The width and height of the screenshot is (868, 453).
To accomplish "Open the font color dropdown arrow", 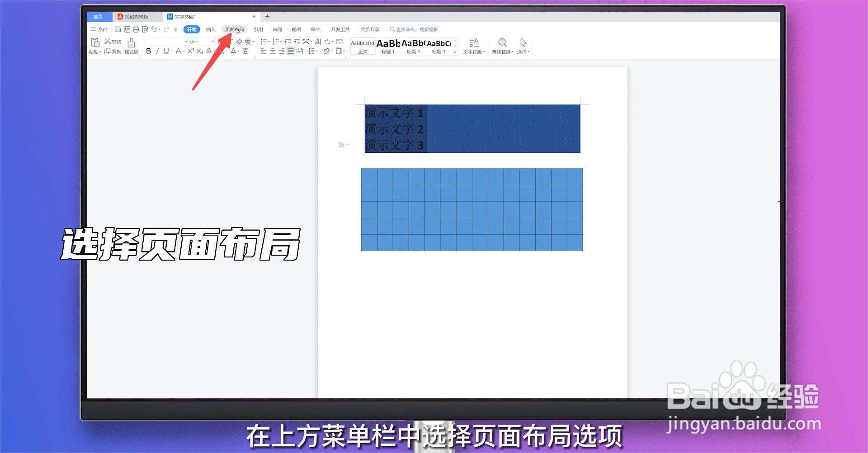I will [238, 51].
